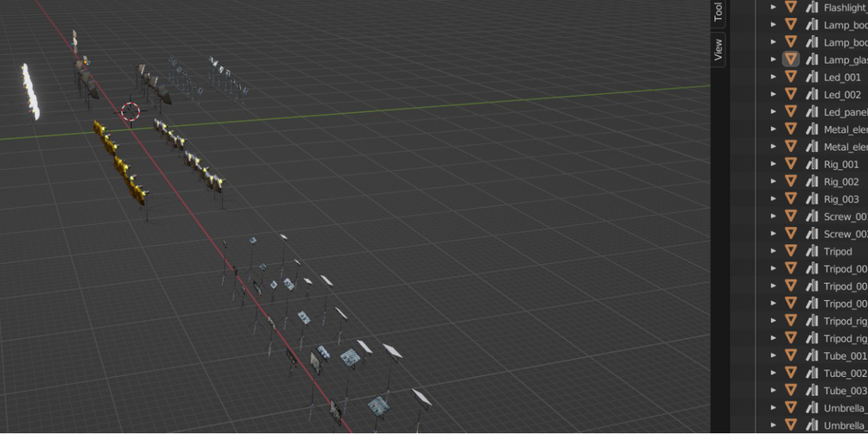
Task: Select the Rig_002 name in outliner
Action: (x=841, y=182)
